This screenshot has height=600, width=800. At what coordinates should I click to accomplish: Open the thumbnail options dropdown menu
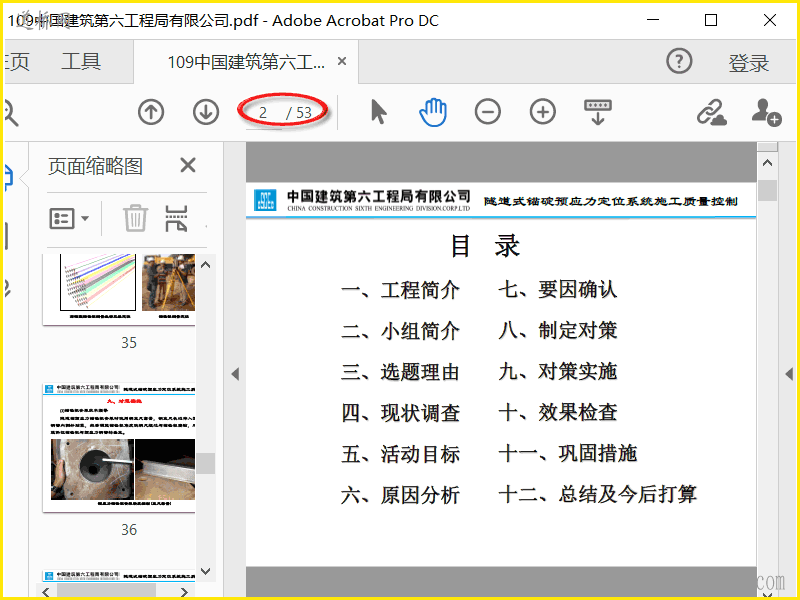pos(69,218)
